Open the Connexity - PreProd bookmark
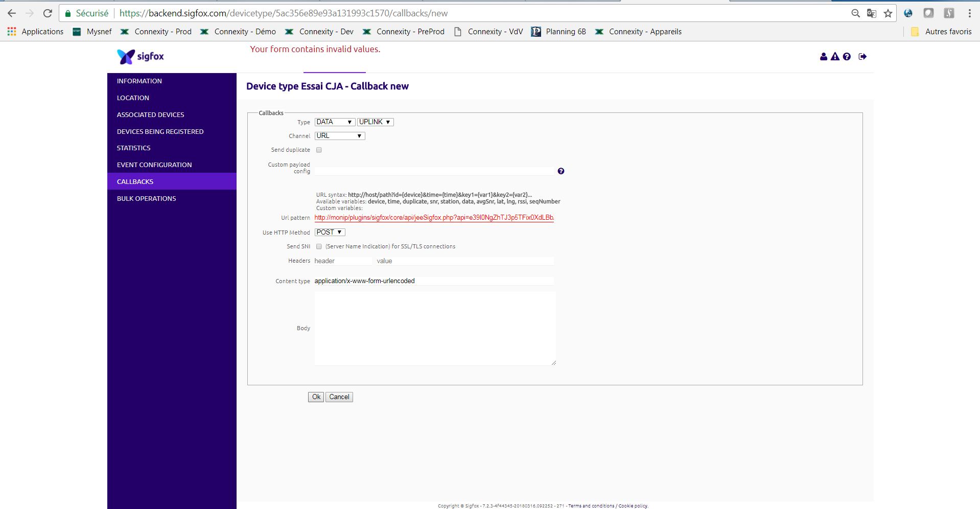Image resolution: width=980 pixels, height=509 pixels. (x=404, y=32)
